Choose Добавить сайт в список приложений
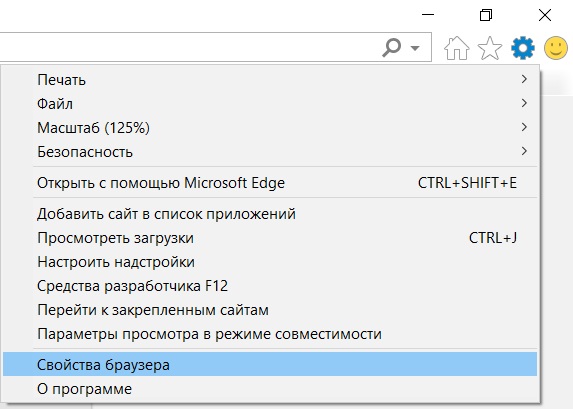 270,214
